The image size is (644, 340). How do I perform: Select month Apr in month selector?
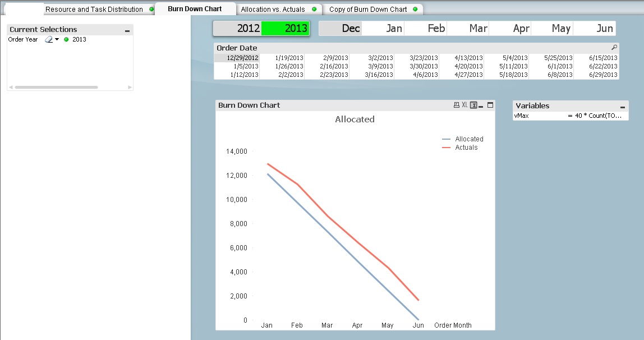[510, 28]
